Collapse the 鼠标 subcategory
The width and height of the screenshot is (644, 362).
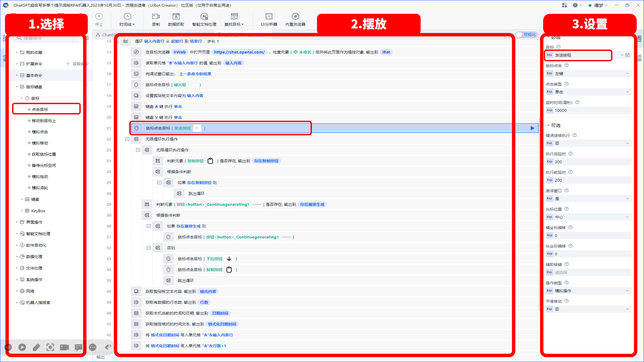click(x=22, y=98)
